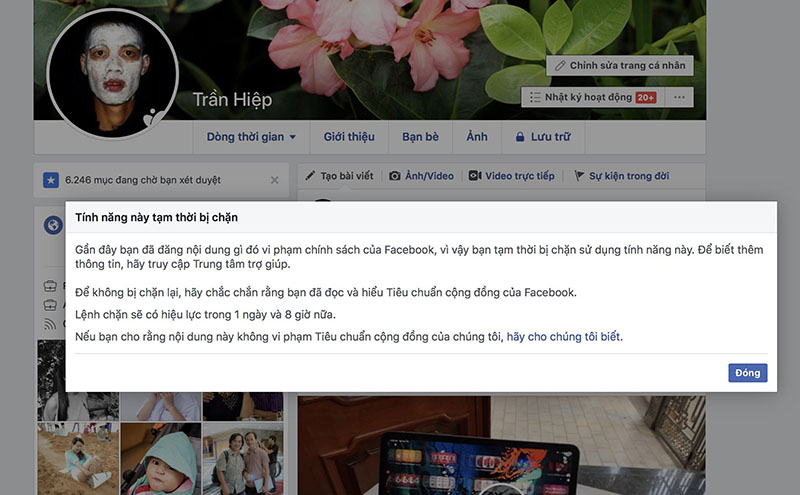The image size is (800, 495).
Task: Click the second briefcase work icon
Action: 50,305
